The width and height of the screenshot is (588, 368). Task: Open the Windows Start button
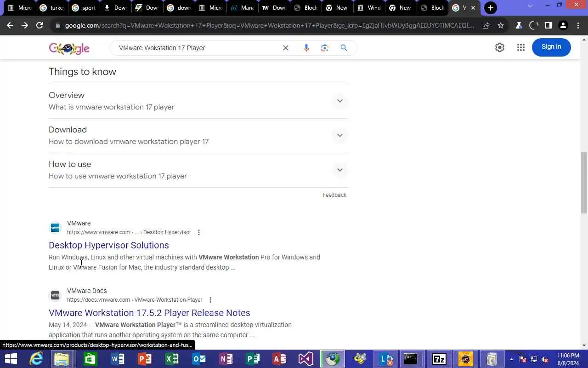pos(10,359)
